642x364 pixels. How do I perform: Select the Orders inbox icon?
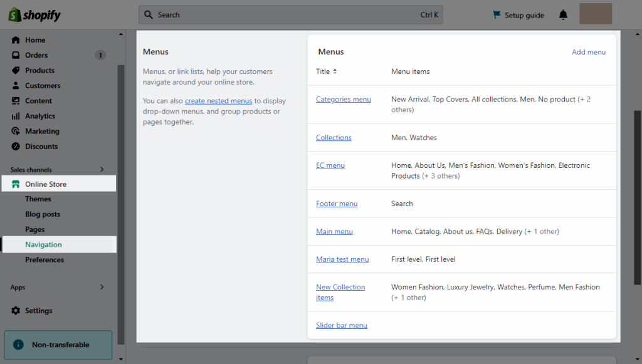click(16, 55)
